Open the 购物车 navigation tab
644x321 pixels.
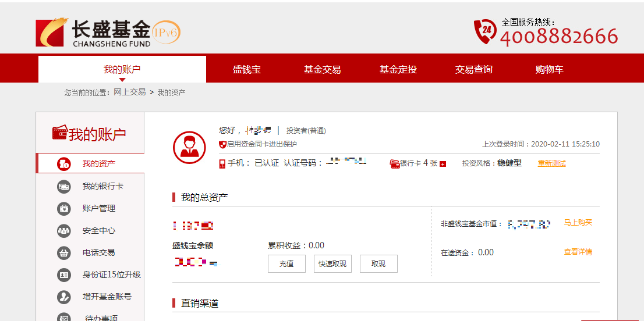[x=549, y=70]
